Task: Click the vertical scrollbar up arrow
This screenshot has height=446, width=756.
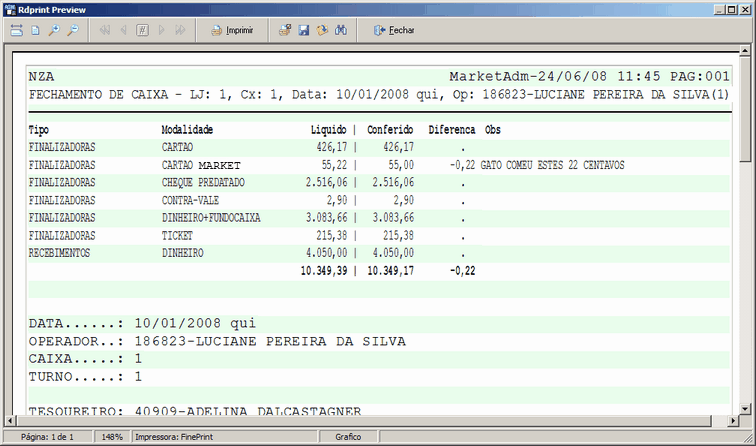Action: pos(744,50)
